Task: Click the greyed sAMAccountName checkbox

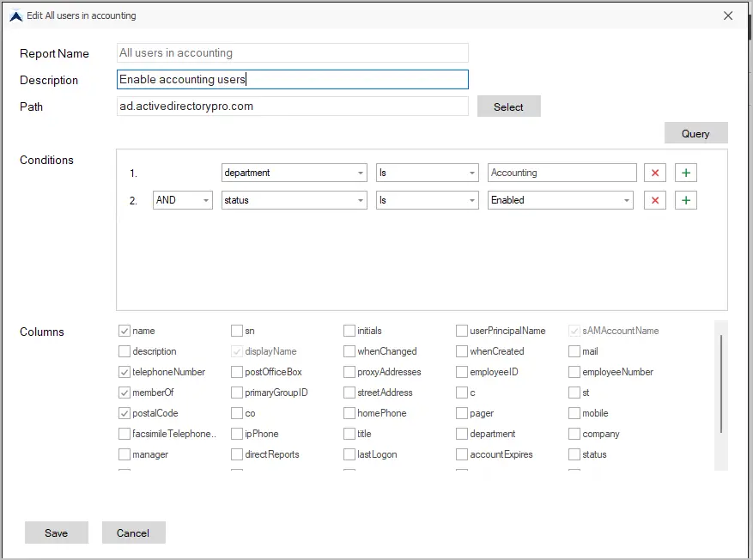Action: (574, 331)
